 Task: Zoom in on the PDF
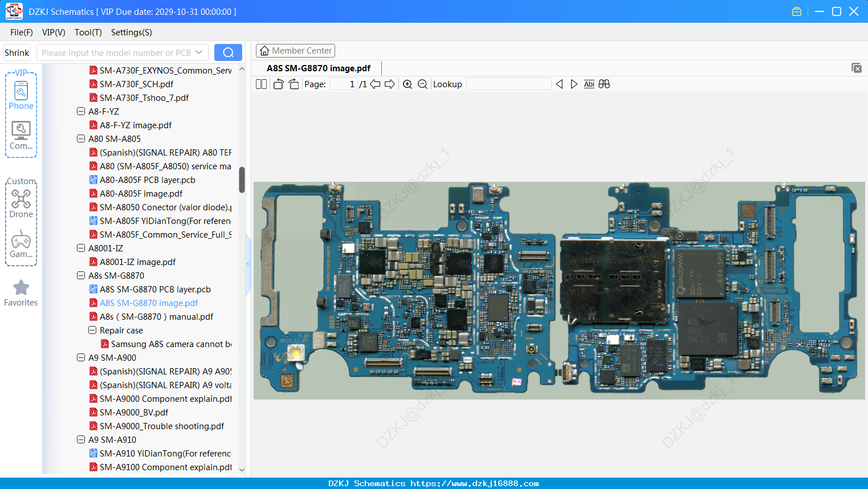[407, 84]
